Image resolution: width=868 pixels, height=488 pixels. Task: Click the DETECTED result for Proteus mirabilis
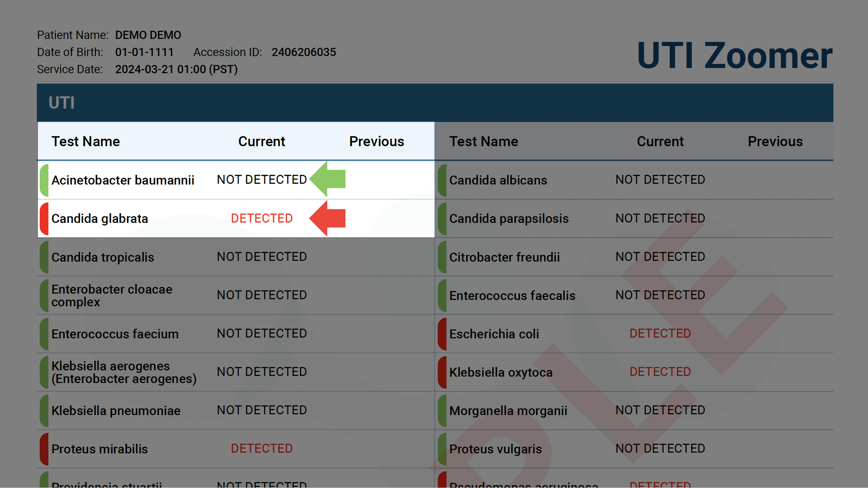click(262, 448)
